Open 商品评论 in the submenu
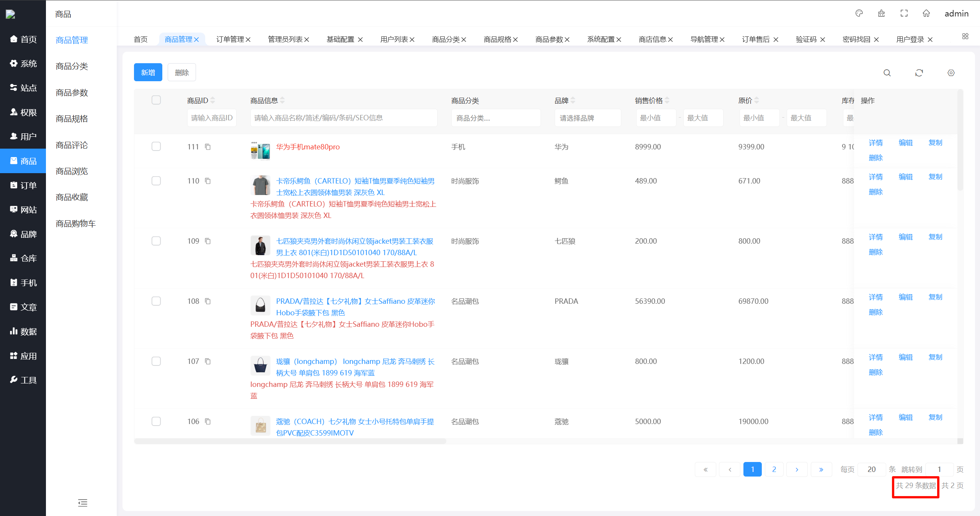The height and width of the screenshot is (516, 980). click(x=72, y=145)
